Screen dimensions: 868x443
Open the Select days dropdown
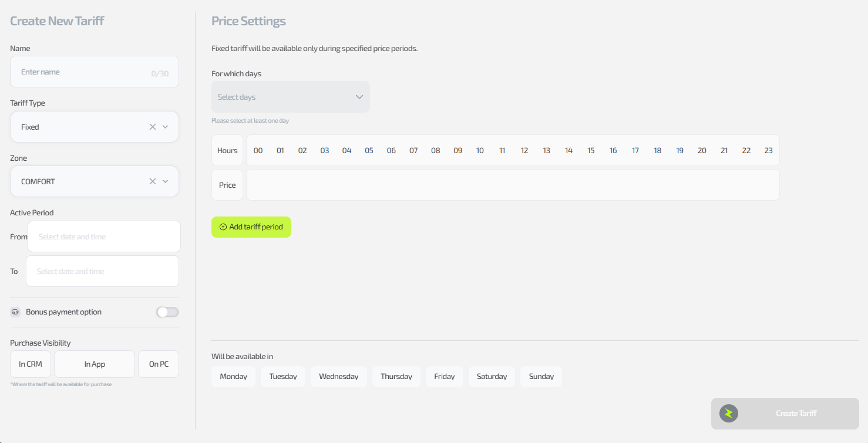click(x=291, y=97)
